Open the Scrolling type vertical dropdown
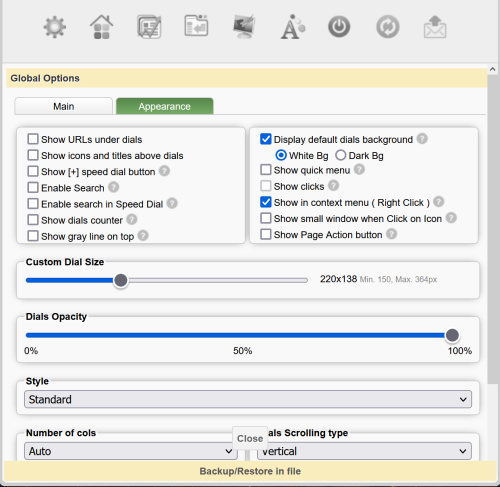Screen dimensions: 500x487 coord(364,451)
